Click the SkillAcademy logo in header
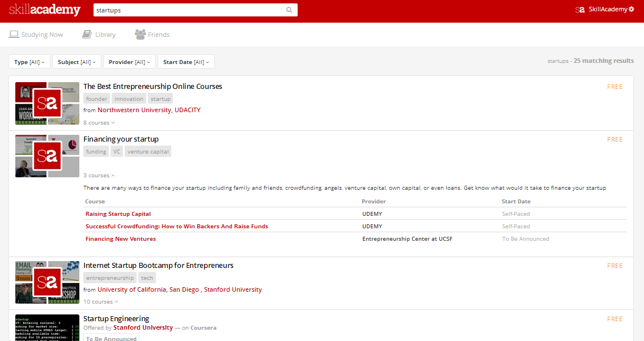Image resolution: width=644 pixels, height=341 pixels. click(x=44, y=10)
